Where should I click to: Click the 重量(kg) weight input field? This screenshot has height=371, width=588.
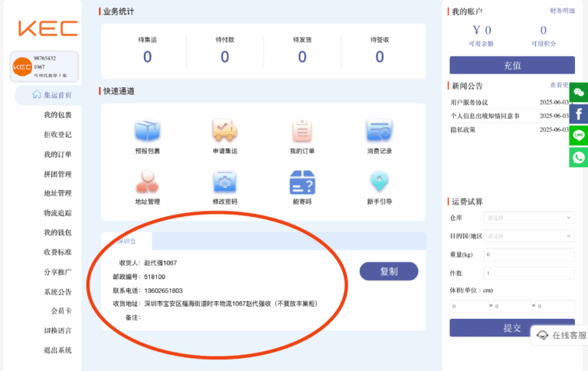point(529,254)
